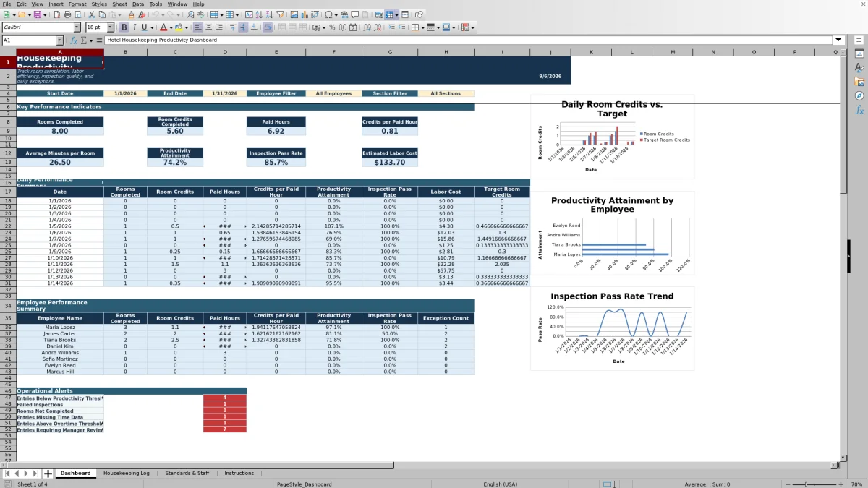Click Employee Filter value All Employees
The width and height of the screenshot is (868, 488).
click(x=333, y=93)
